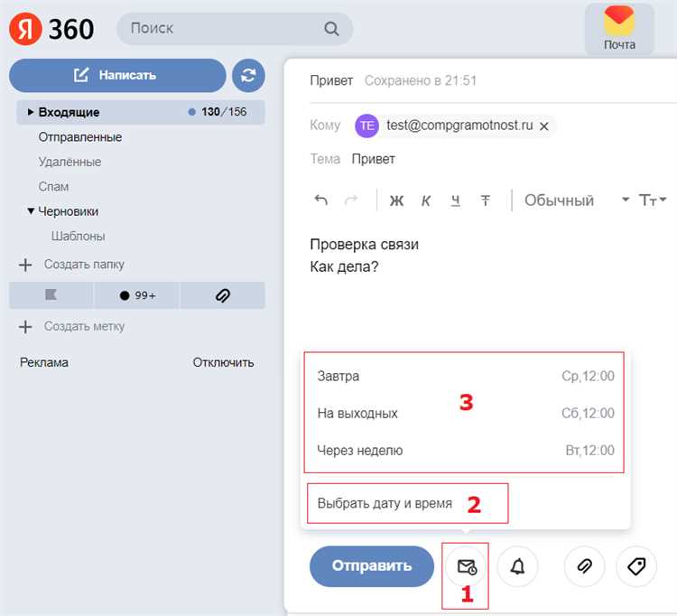Apply strikethrough formatting

pos(486,201)
